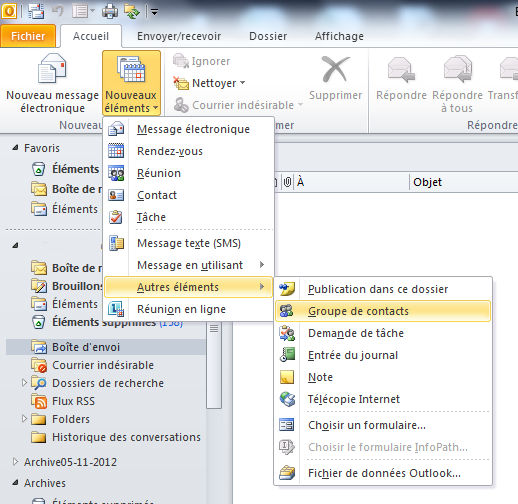Image resolution: width=518 pixels, height=504 pixels.
Task: Expand Dossiers de recherche folder
Action: 24,383
